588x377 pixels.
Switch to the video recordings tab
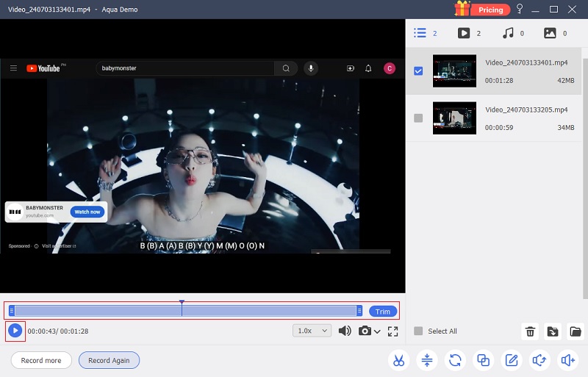click(x=464, y=33)
